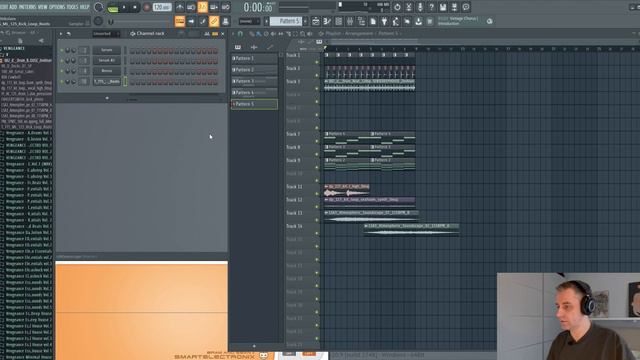Viewport: 640px width, 360px height.
Task: Toggle the loop recording icon
Action: [x=225, y=7]
